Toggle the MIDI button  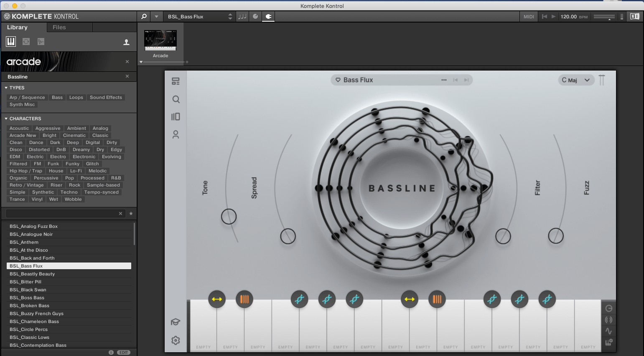point(529,16)
